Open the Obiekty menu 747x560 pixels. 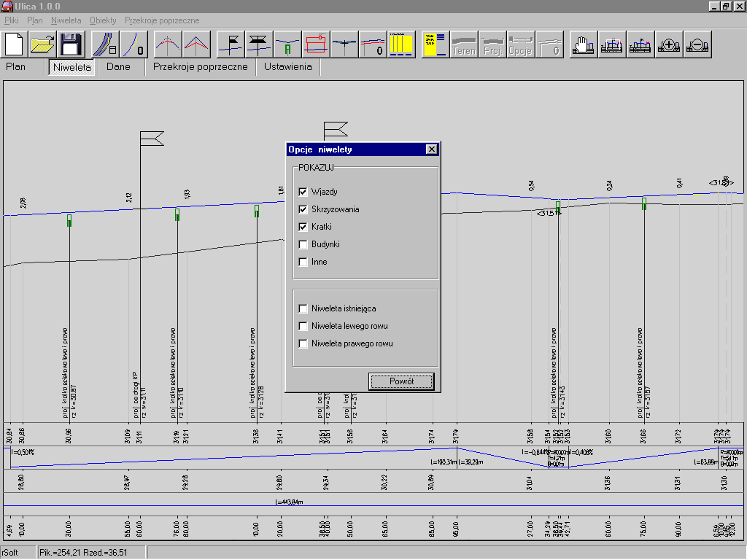[102, 20]
